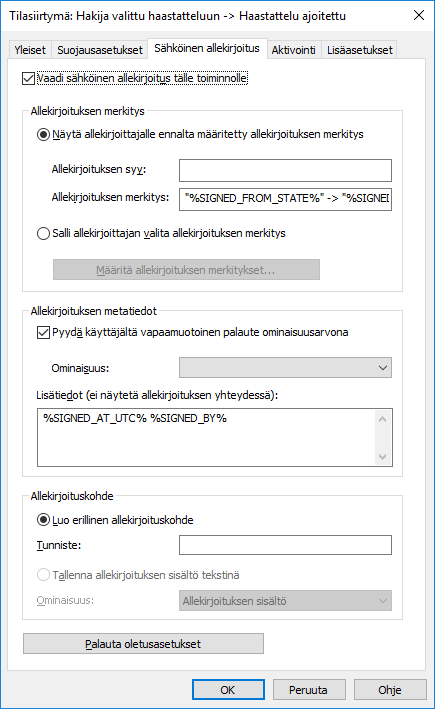Image resolution: width=435 pixels, height=709 pixels.
Task: Select Näytä allekirjoittajalle ennalta määritetty radio button
Action: (x=43, y=134)
